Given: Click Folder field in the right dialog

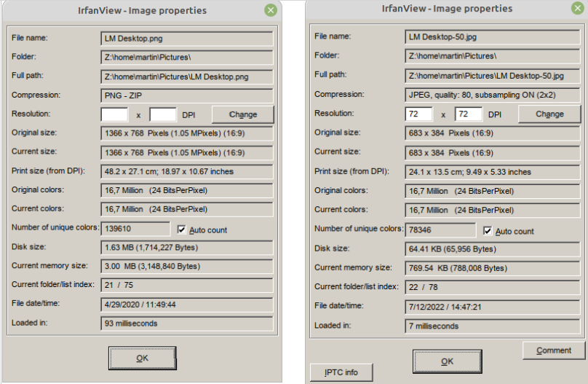Looking at the screenshot, I should click(x=493, y=56).
